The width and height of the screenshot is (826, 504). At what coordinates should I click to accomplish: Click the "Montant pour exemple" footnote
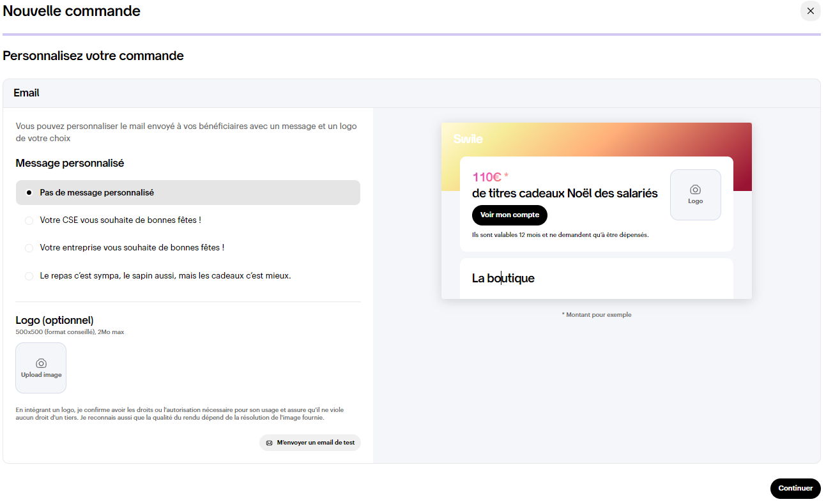point(596,315)
